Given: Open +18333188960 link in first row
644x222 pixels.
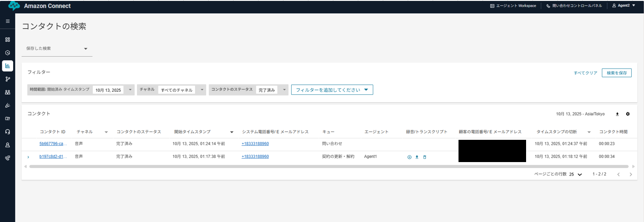Looking at the screenshot, I should tap(255, 143).
